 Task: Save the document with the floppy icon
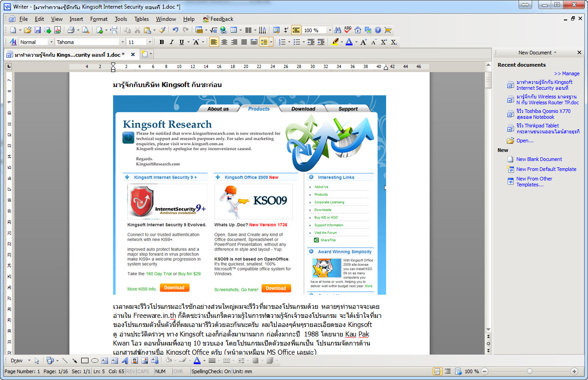tap(38, 30)
